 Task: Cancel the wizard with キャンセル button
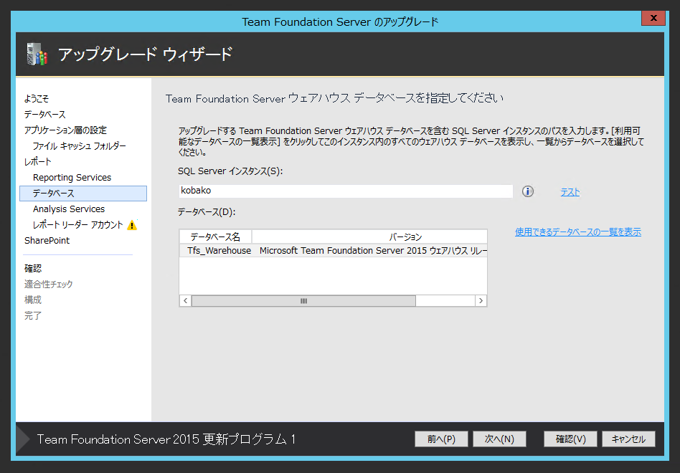(628, 439)
